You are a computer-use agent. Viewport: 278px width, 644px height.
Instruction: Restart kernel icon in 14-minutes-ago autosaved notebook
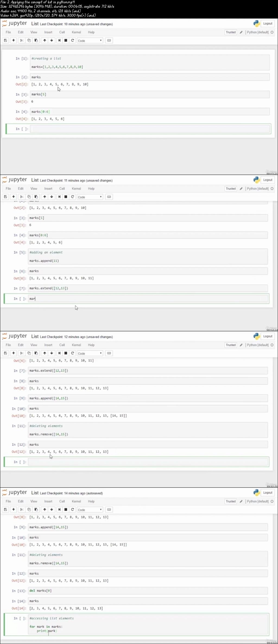(72, 510)
